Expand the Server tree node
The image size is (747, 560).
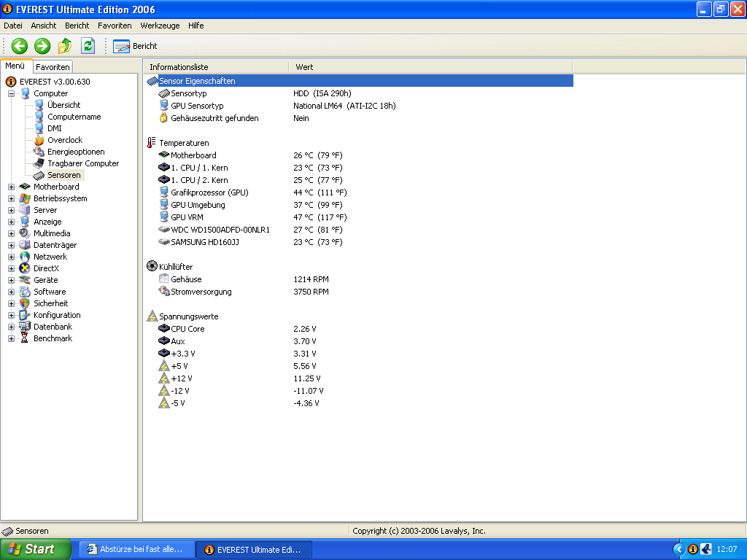[x=12, y=210]
